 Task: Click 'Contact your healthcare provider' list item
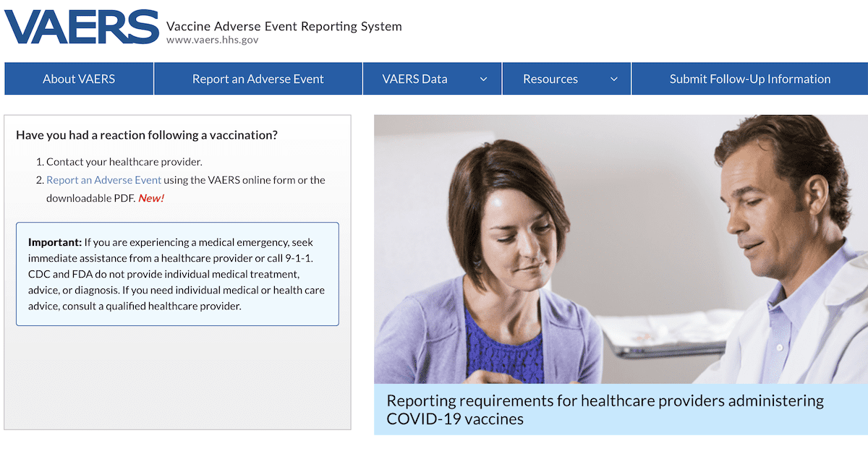[x=124, y=162]
